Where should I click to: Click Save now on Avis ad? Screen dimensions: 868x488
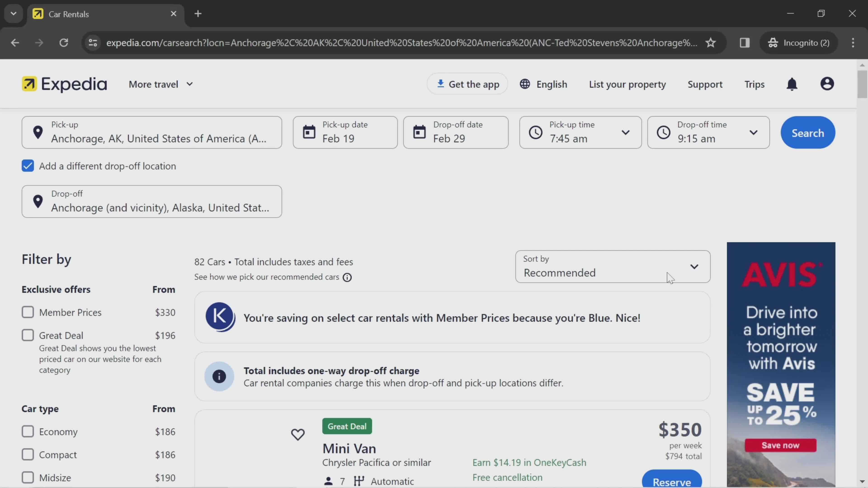click(780, 445)
